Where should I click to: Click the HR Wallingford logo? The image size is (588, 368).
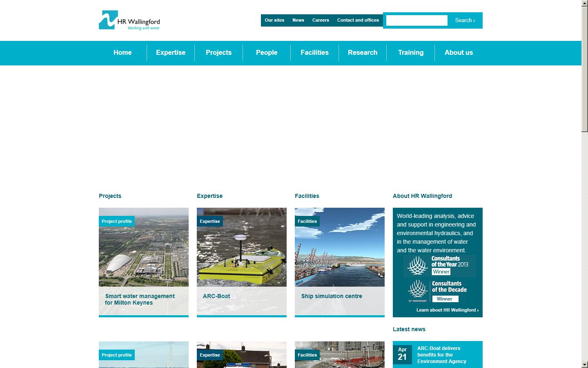[129, 20]
